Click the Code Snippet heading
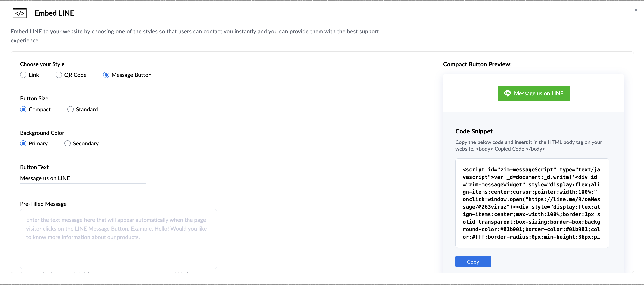The height and width of the screenshot is (285, 644). pos(474,131)
